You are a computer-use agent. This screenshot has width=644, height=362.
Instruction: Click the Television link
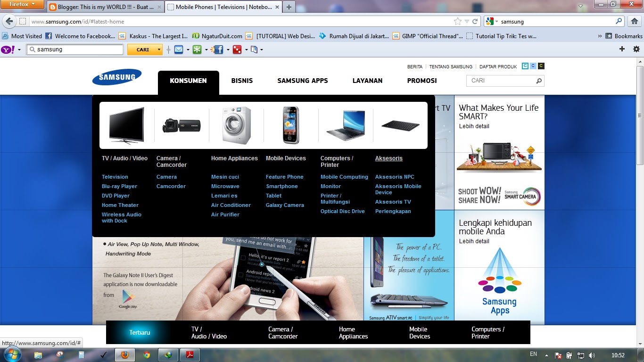tap(115, 177)
